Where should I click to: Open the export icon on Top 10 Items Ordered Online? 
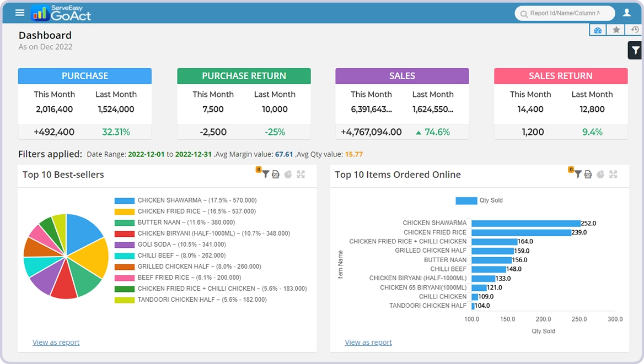pyautogui.click(x=588, y=174)
